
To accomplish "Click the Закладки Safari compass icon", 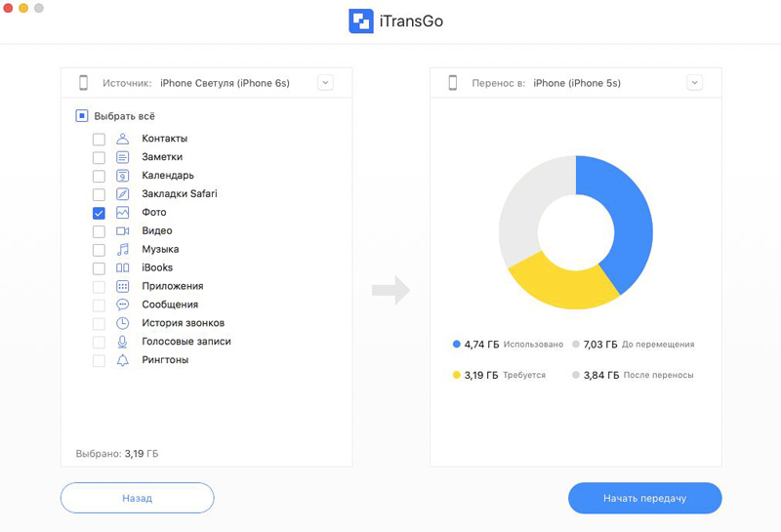I will click(x=122, y=194).
